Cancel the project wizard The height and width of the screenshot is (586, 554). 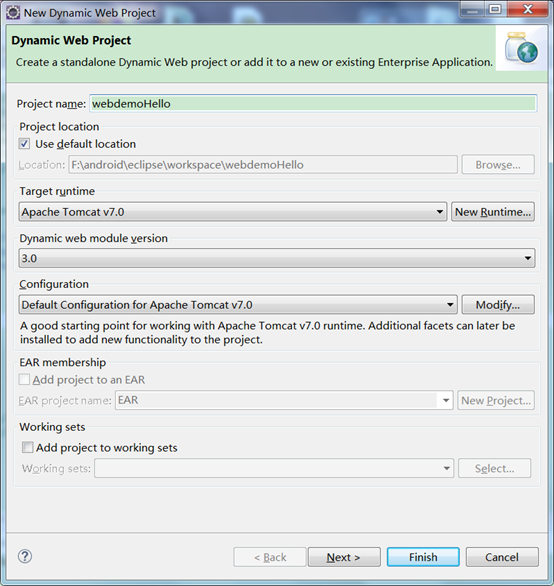point(502,557)
